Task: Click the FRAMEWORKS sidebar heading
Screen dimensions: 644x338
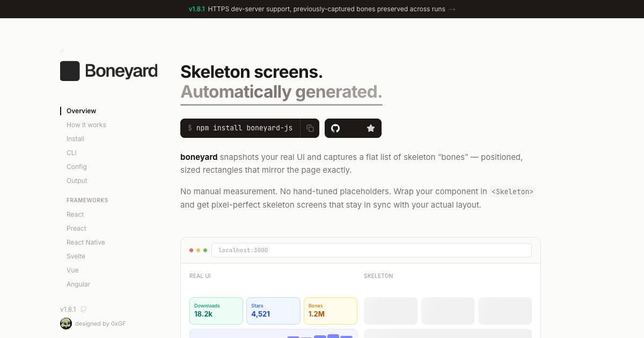Action: tap(87, 200)
